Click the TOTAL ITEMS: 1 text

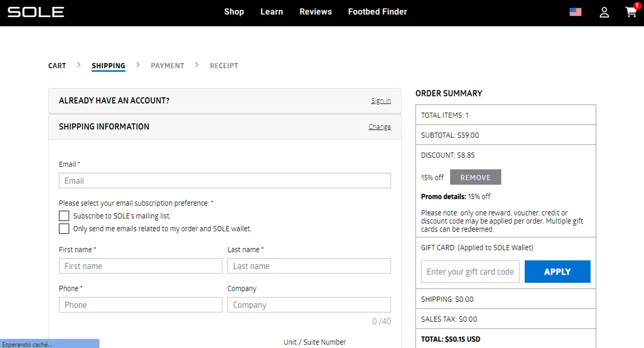445,115
